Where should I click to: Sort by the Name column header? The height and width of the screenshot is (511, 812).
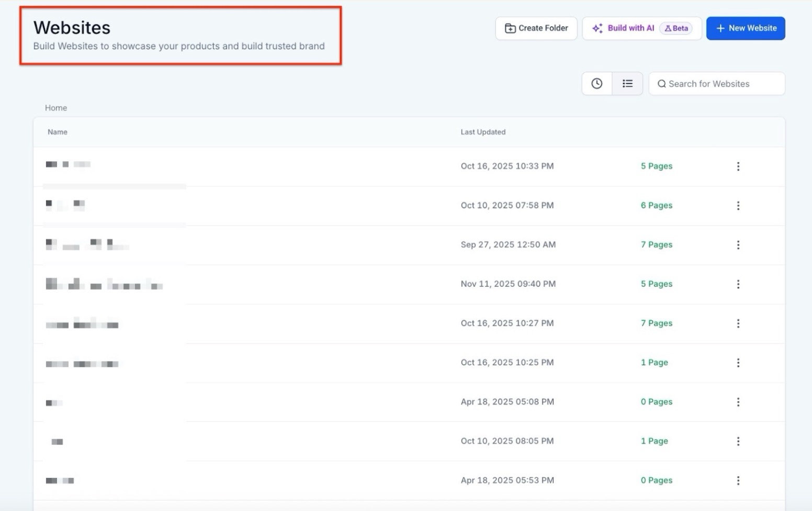pyautogui.click(x=58, y=132)
